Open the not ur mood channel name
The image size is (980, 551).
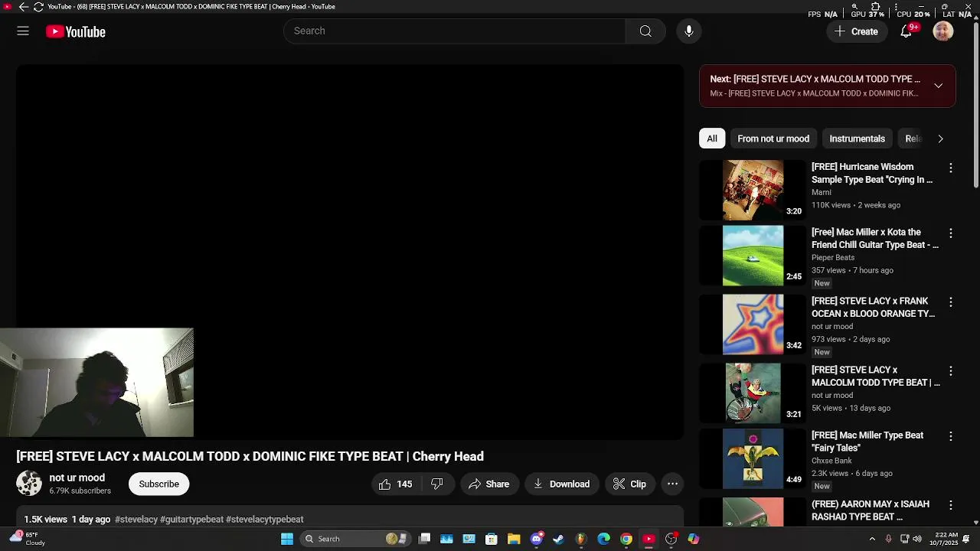point(77,478)
